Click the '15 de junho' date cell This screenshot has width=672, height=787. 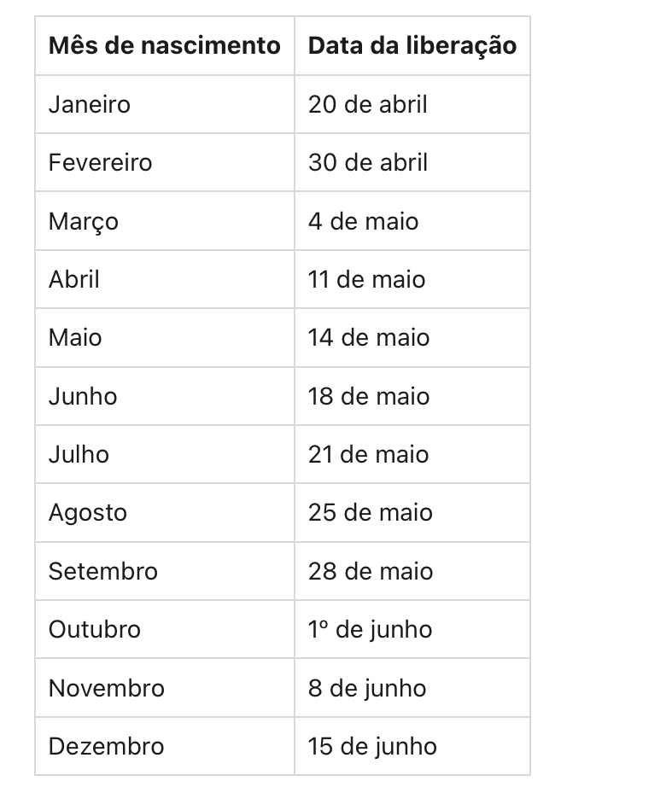pyautogui.click(x=371, y=746)
